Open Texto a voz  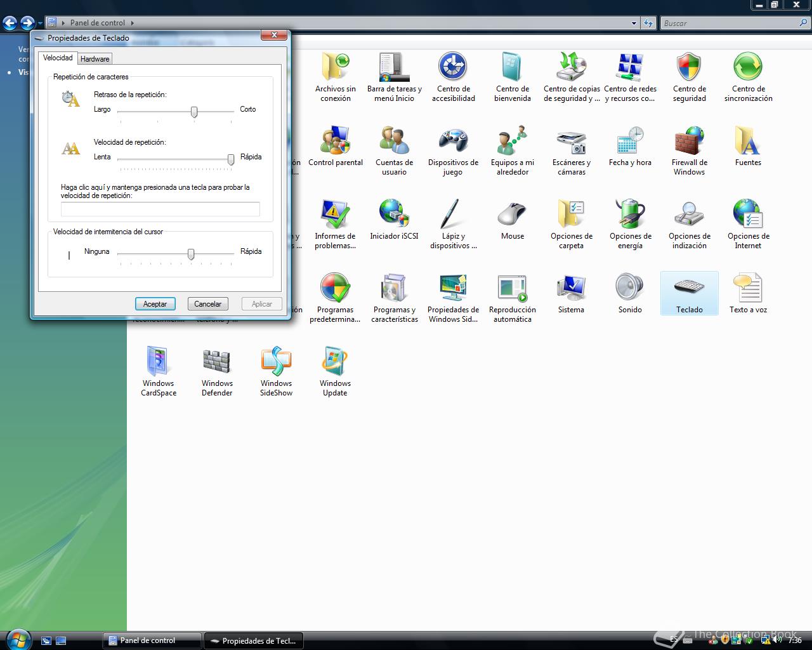point(748,295)
